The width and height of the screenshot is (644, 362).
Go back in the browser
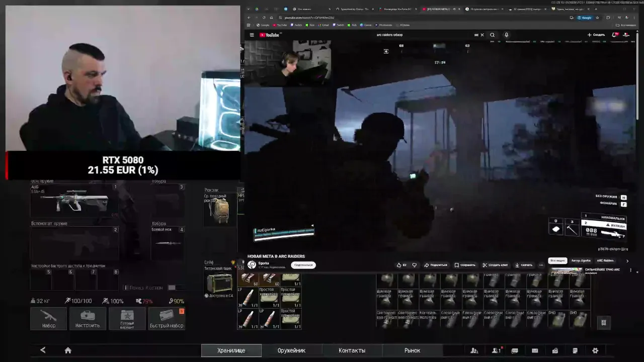pos(249,18)
